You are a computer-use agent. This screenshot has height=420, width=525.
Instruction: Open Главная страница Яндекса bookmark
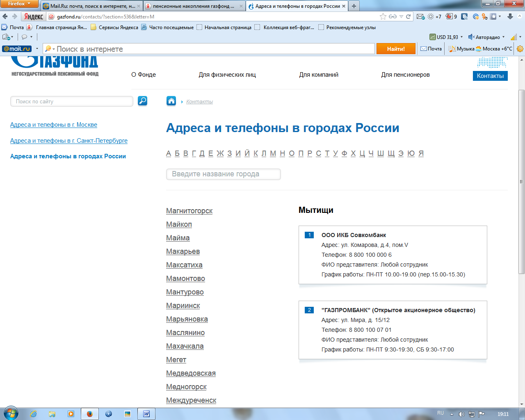(x=57, y=27)
